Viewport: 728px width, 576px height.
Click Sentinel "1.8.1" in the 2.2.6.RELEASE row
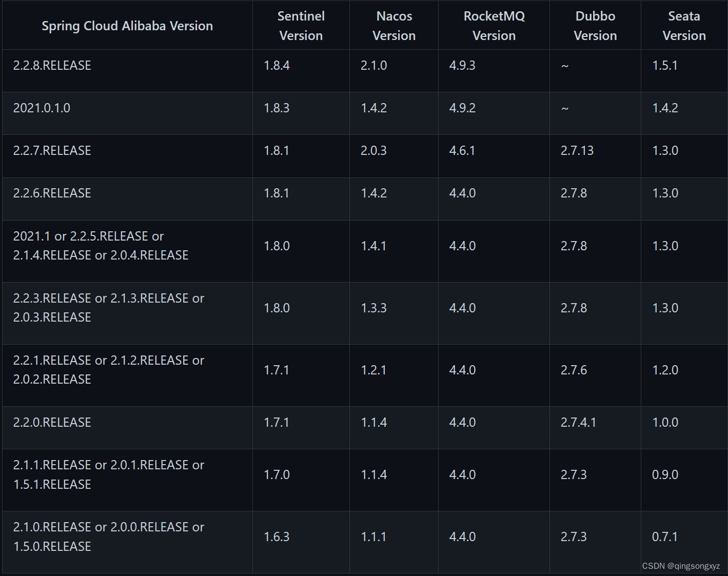(277, 193)
